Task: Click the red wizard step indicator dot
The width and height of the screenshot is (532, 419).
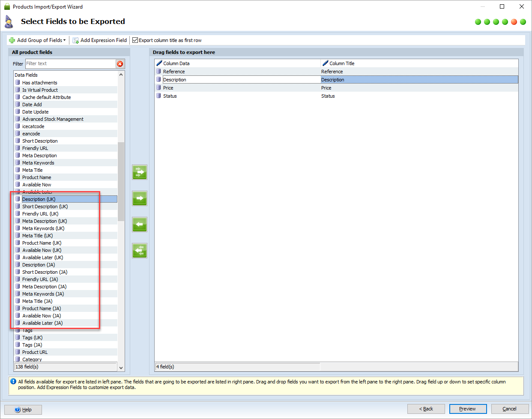Action: [514, 22]
